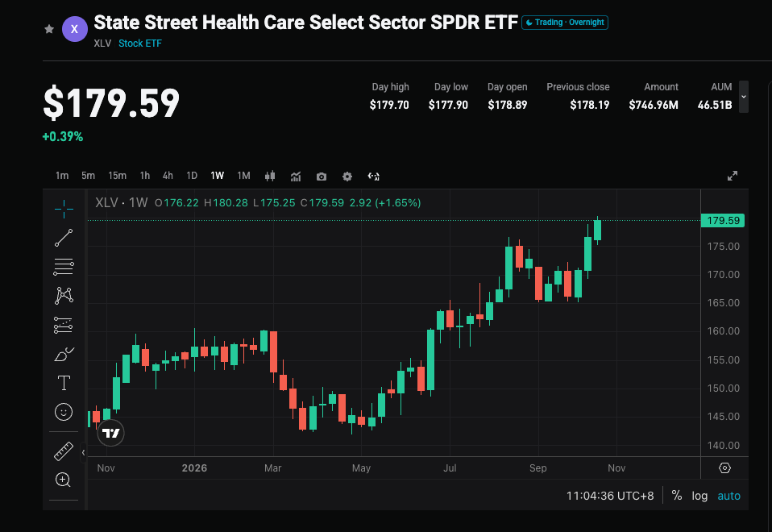Screen dimensions: 772x532
Task: Take a chart snapshot with camera icon
Action: click(x=322, y=177)
